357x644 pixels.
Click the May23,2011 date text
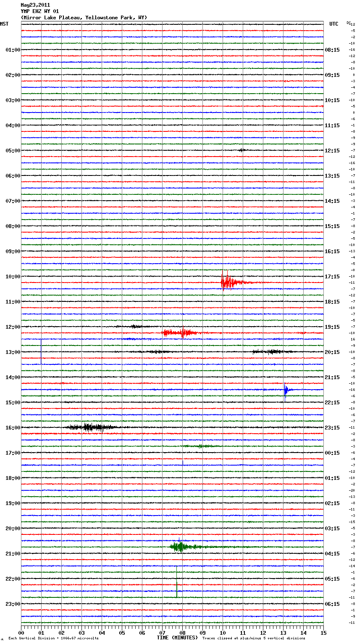click(x=35, y=5)
